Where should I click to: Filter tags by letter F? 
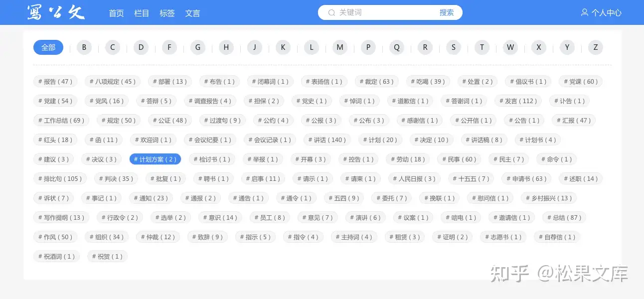coord(169,47)
